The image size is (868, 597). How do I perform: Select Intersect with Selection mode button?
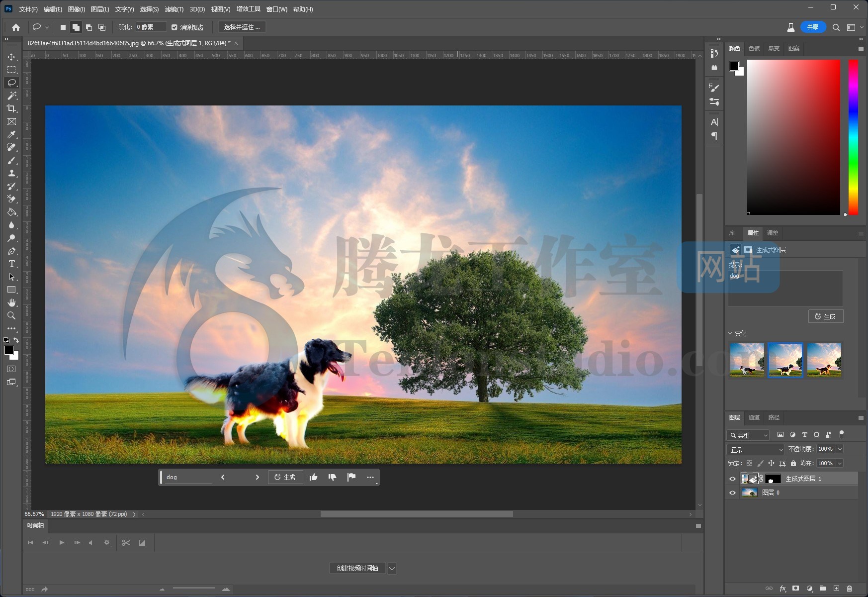click(102, 27)
